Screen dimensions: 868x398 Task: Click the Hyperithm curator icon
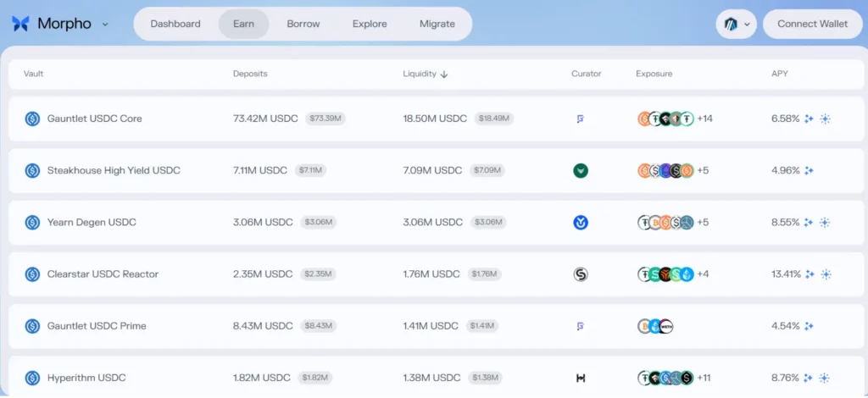581,379
